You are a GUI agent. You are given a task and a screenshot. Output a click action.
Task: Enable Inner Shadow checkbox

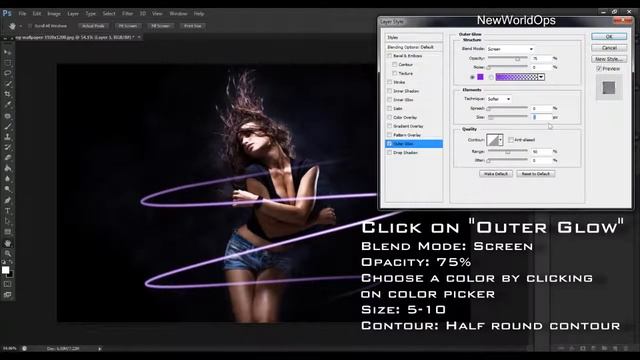click(x=390, y=91)
